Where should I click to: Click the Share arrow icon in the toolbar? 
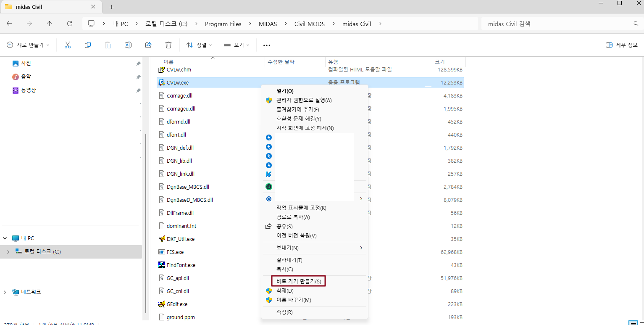(x=148, y=45)
